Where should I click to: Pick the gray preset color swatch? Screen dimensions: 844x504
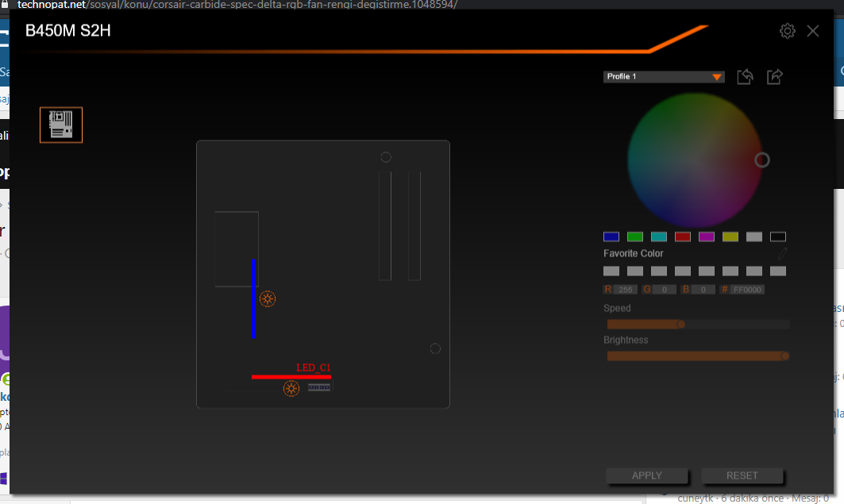pos(754,237)
